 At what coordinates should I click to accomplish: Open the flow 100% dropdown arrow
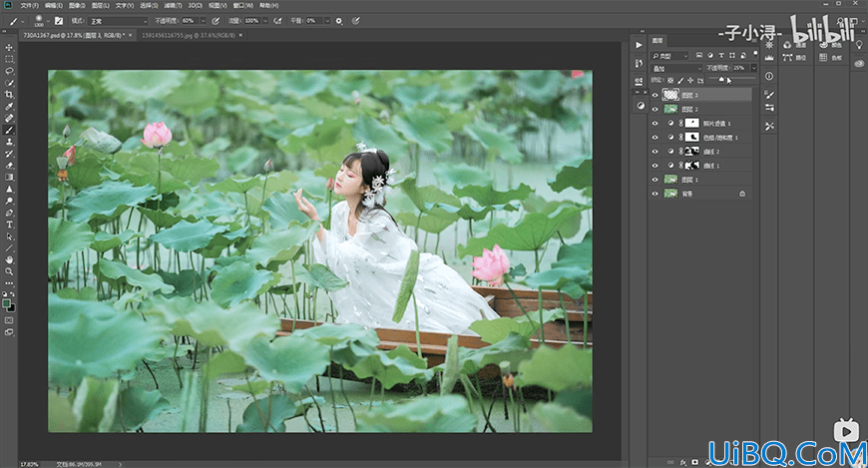click(x=264, y=21)
